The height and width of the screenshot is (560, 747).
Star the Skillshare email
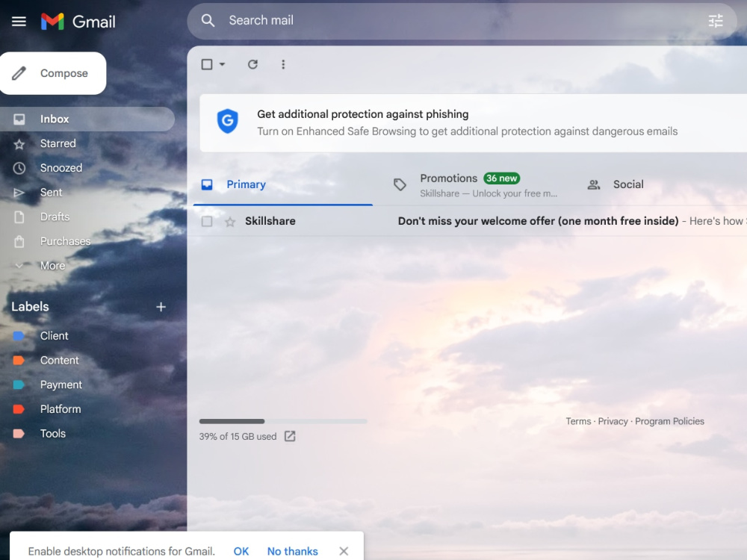[x=230, y=222]
